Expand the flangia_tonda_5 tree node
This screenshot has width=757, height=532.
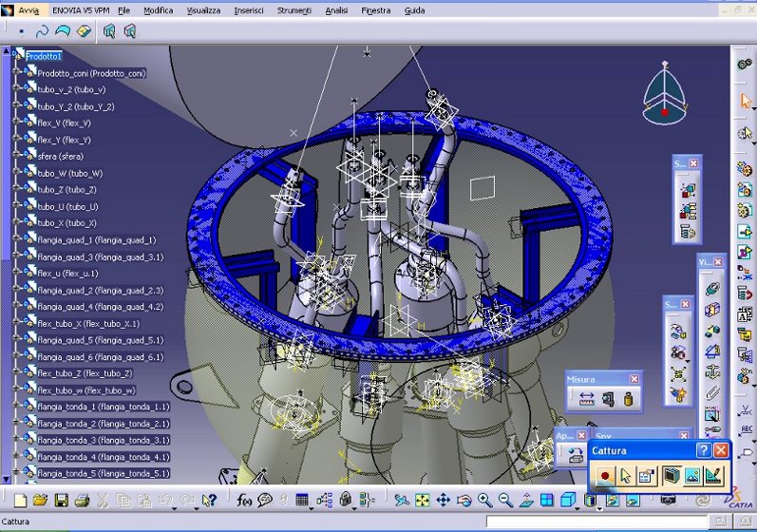16,472
